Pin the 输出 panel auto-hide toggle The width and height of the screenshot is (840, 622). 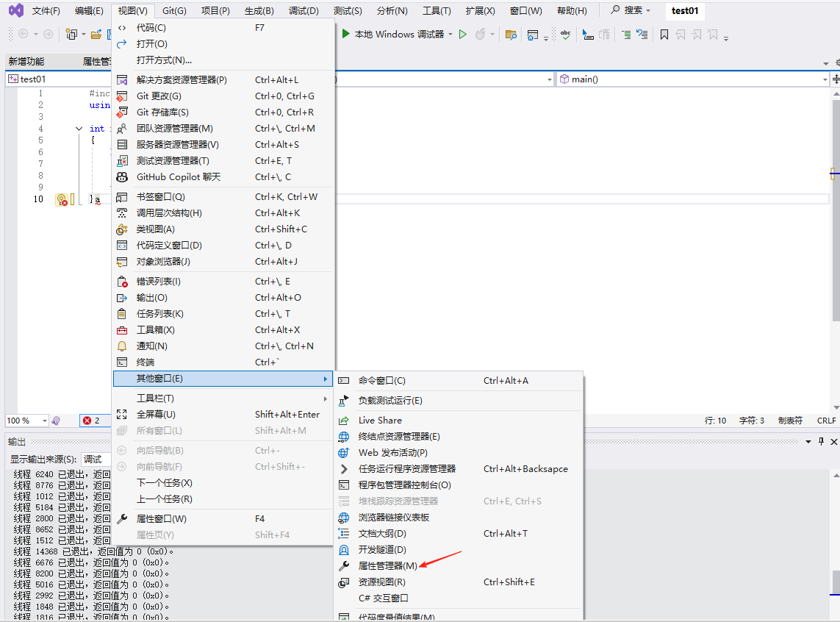click(x=821, y=441)
